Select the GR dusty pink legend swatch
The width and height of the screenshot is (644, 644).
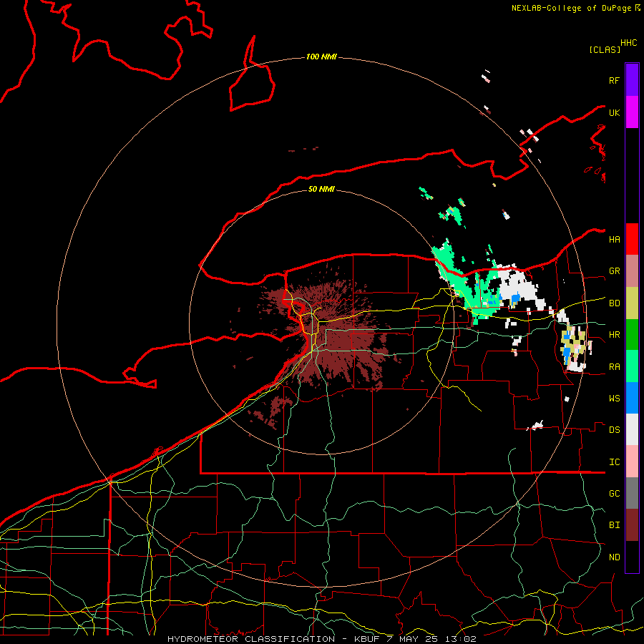coord(632,271)
